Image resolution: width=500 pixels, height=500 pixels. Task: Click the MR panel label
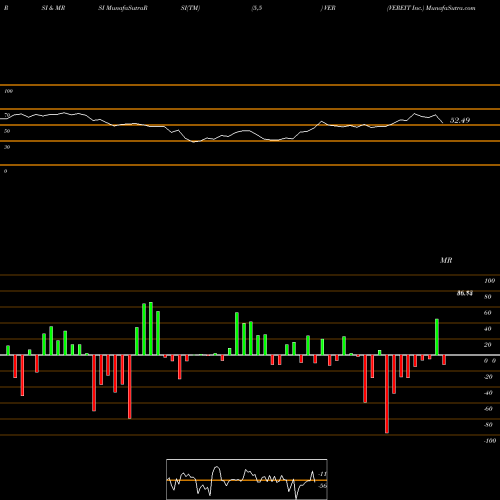point(446,260)
